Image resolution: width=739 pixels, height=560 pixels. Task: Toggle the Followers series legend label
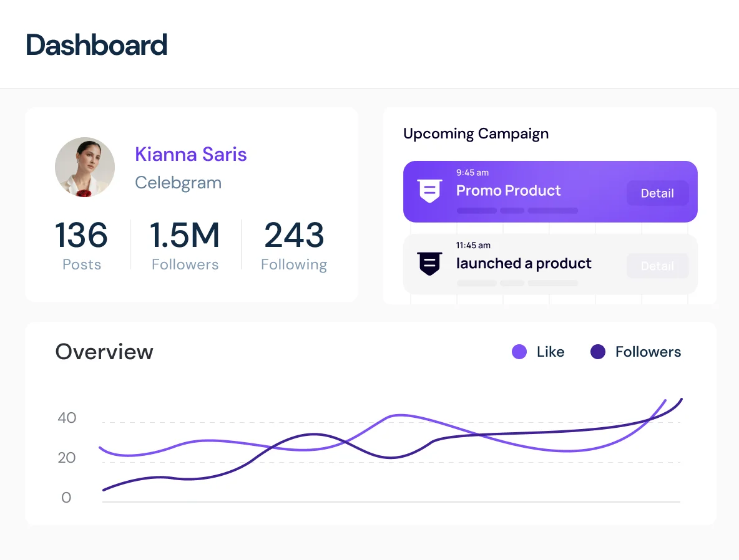pos(648,352)
